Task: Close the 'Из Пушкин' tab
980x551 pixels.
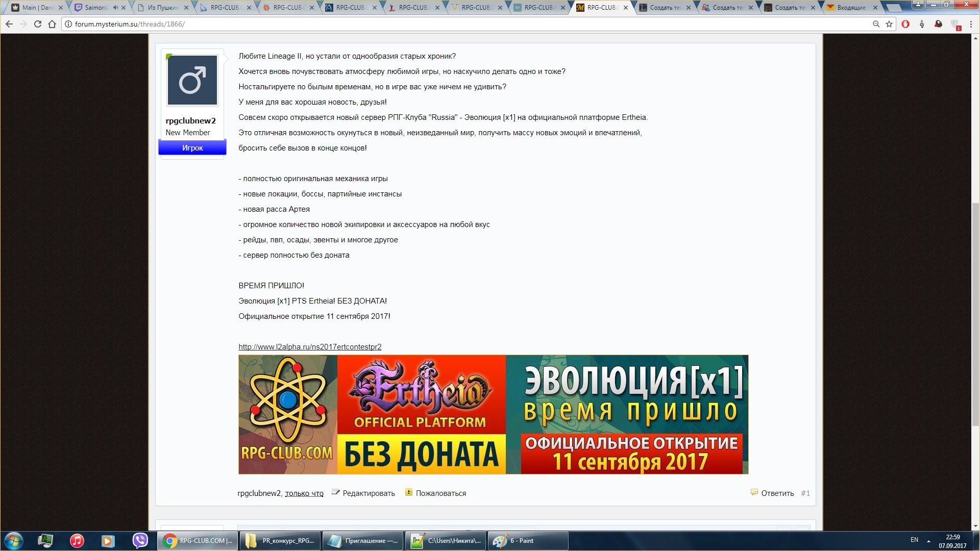Action: 186,8
